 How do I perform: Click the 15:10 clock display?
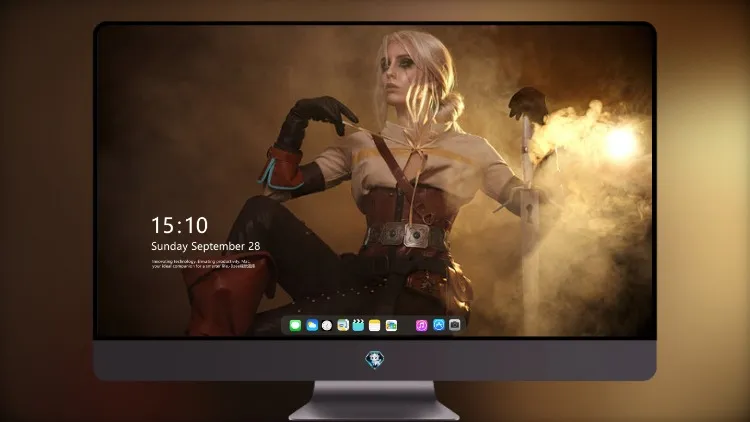(x=179, y=225)
